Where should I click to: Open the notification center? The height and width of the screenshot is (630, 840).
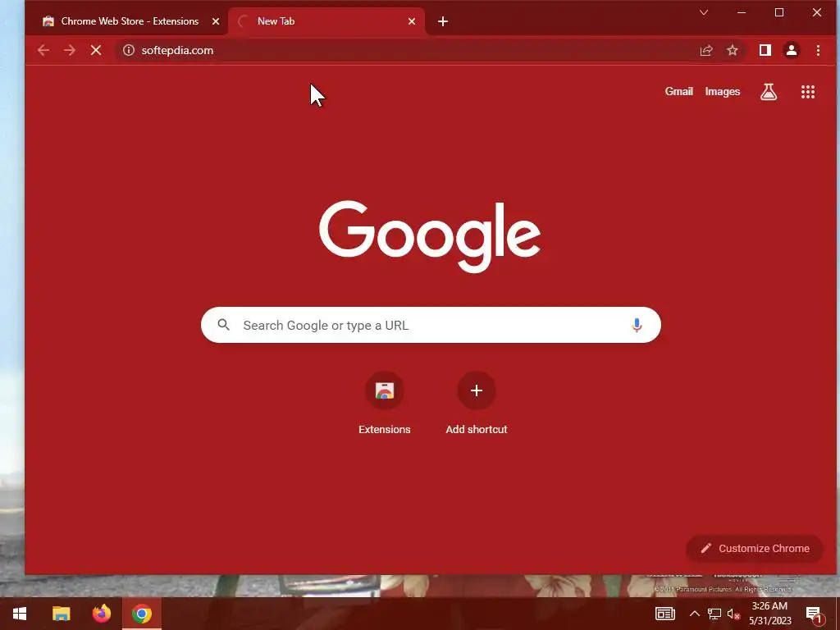pyautogui.click(x=814, y=614)
